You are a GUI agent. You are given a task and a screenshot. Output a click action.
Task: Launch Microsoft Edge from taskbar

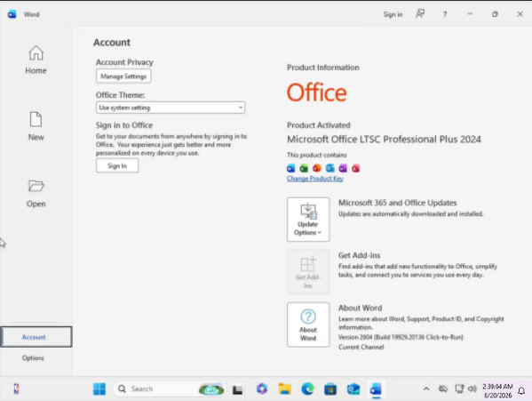click(x=307, y=389)
